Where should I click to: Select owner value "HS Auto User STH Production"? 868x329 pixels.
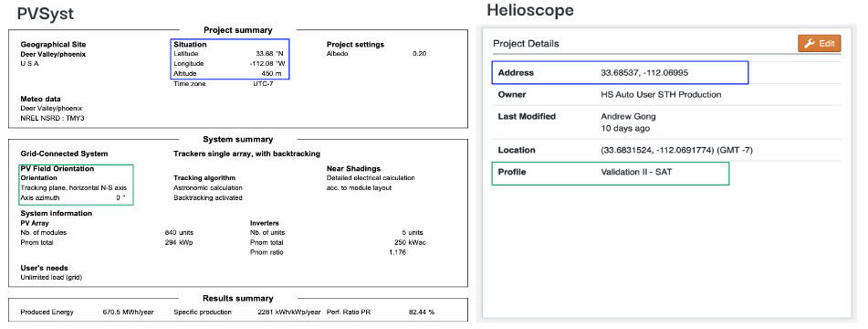(661, 95)
